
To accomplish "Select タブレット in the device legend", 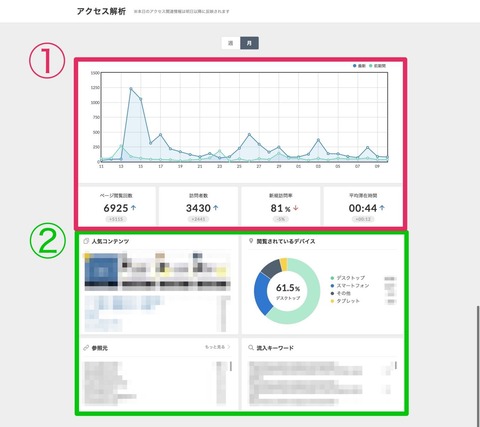I will pyautogui.click(x=345, y=301).
